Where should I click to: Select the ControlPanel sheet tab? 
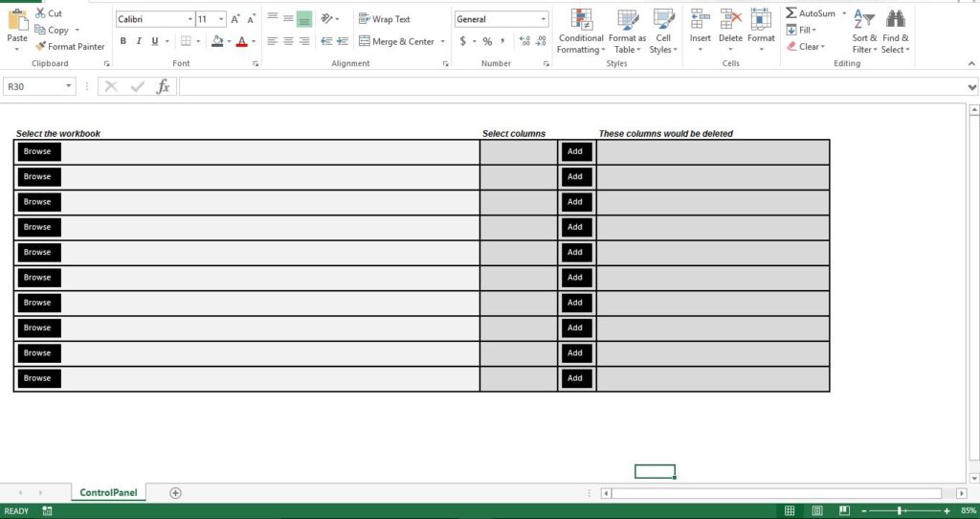click(108, 493)
